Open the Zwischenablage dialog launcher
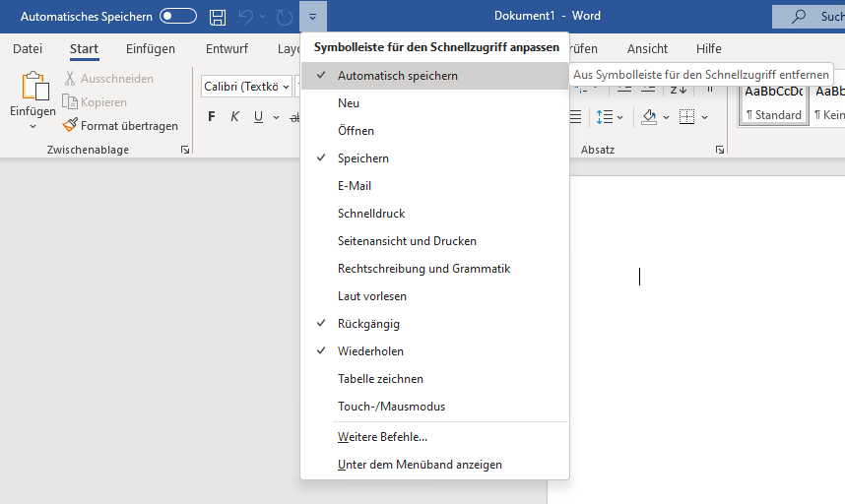845x504 pixels. point(184,150)
